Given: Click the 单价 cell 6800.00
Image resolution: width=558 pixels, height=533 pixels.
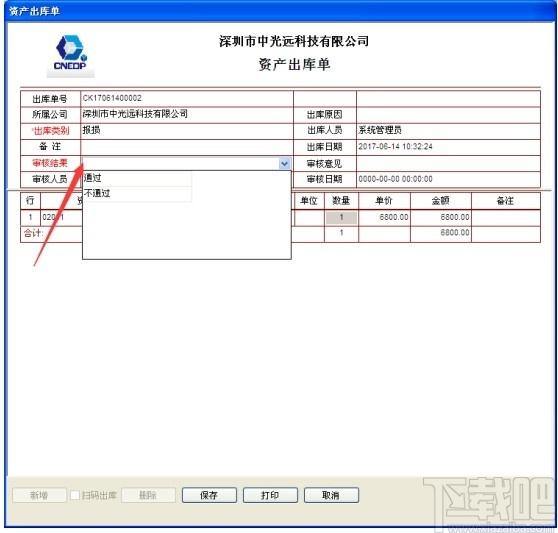Looking at the screenshot, I should point(384,217).
